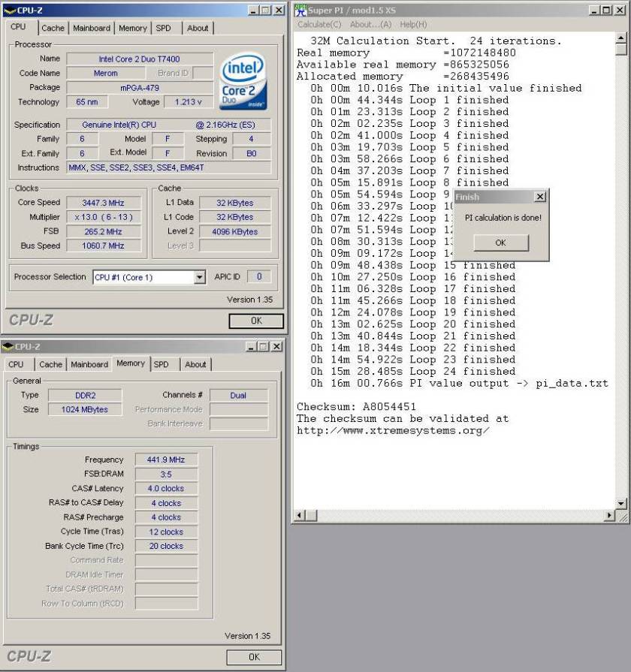Click the Package value mPGA-479
This screenshot has width=631, height=672.
(x=140, y=88)
